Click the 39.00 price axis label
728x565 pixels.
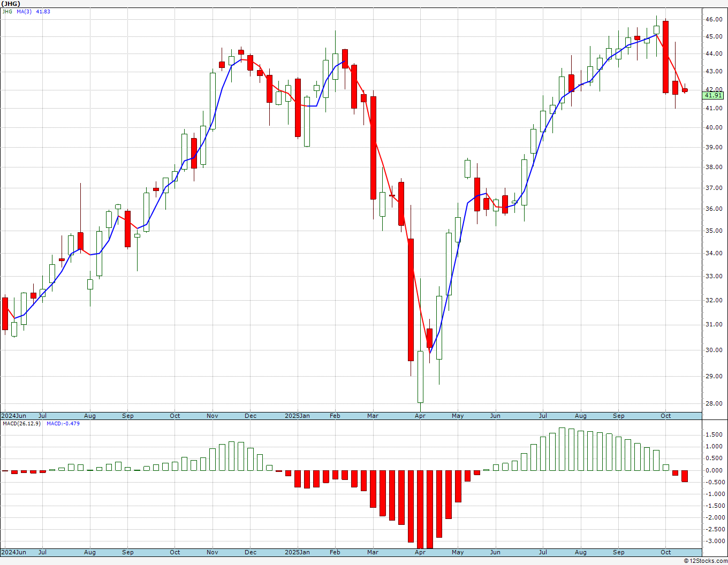point(714,147)
